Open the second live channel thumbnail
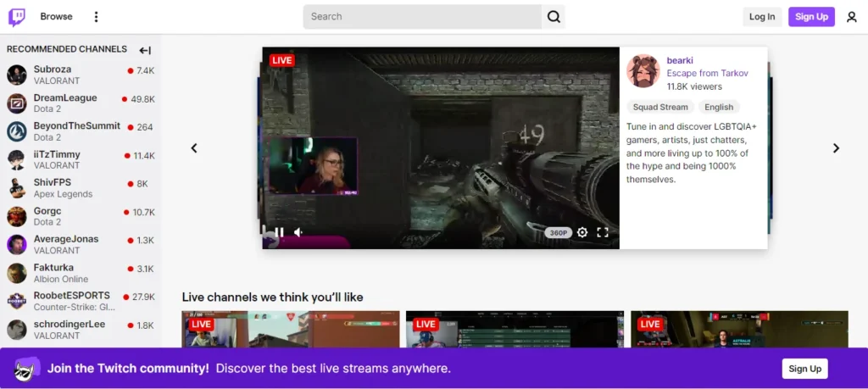Screen dimensions: 868x389 [515, 329]
